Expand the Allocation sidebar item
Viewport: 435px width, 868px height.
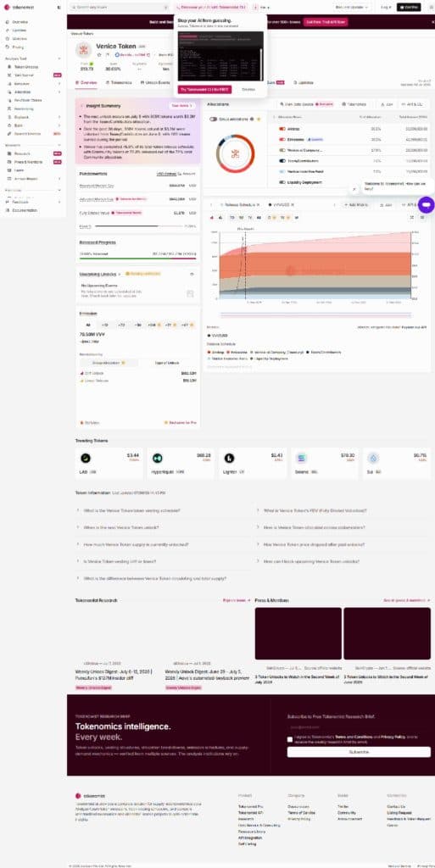(59, 92)
